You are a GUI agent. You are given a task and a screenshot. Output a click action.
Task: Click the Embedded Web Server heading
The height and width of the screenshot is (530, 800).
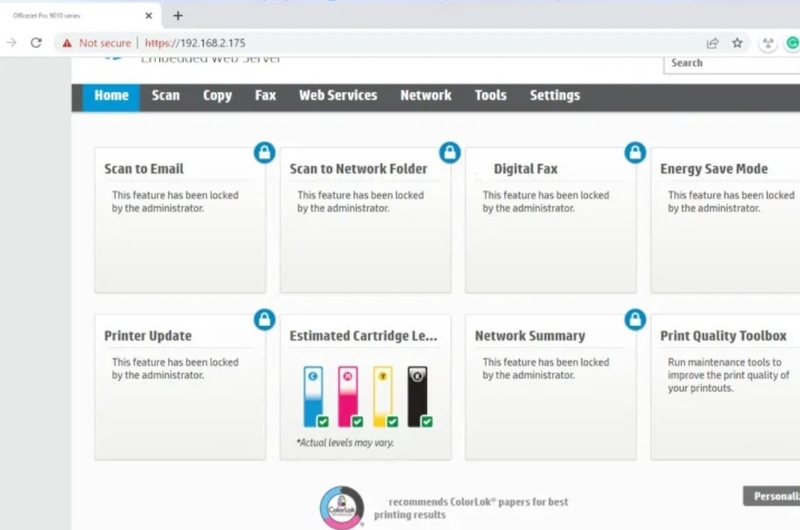210,60
